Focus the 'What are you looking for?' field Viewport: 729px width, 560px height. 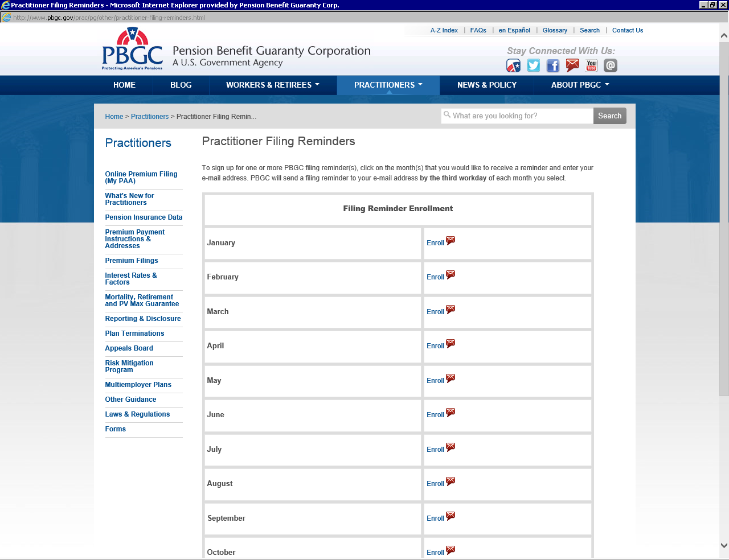point(517,116)
